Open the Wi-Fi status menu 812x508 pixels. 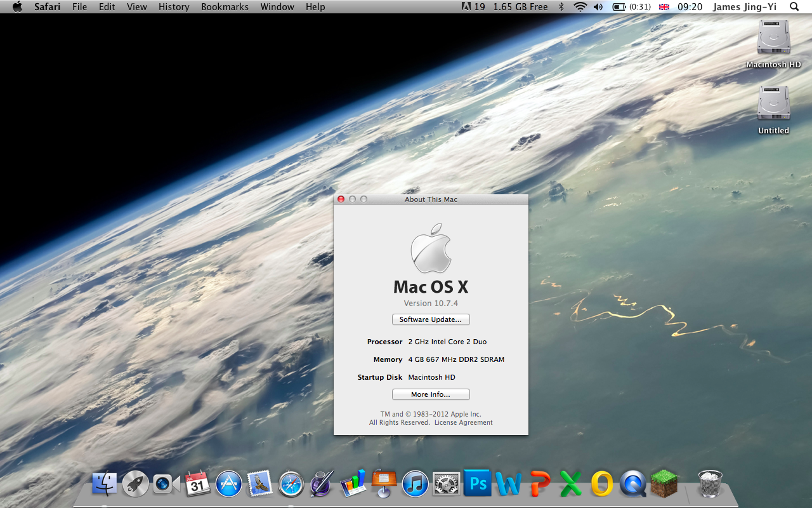pos(580,7)
